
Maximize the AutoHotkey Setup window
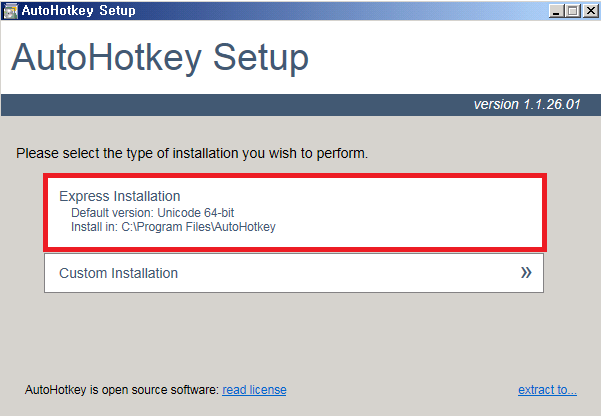coord(573,11)
